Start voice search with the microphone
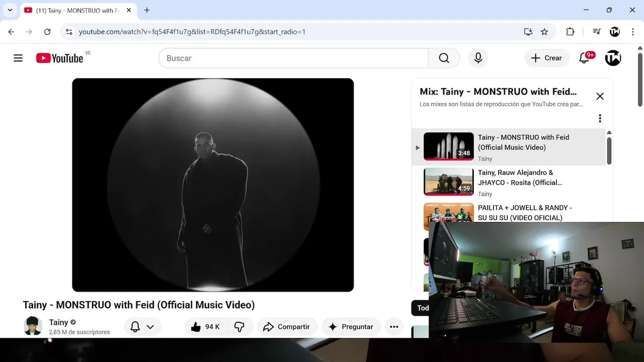Screen dimensions: 644x362 [478, 58]
